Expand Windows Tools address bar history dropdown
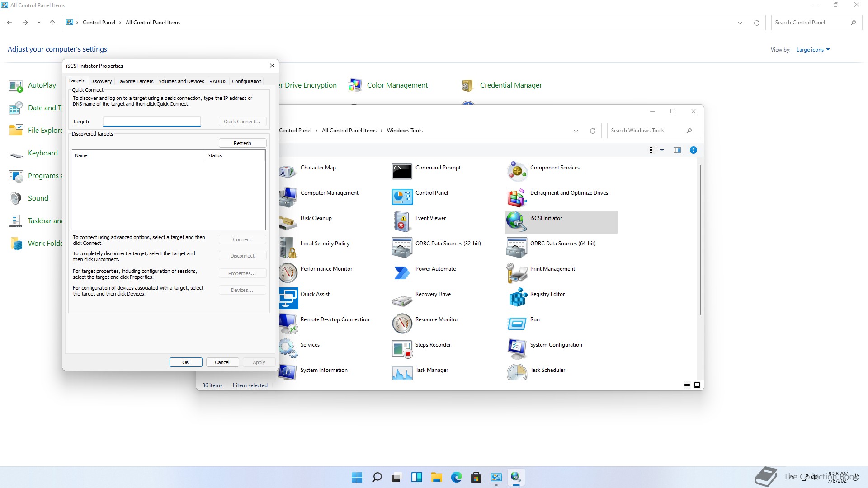868x488 pixels. (576, 131)
